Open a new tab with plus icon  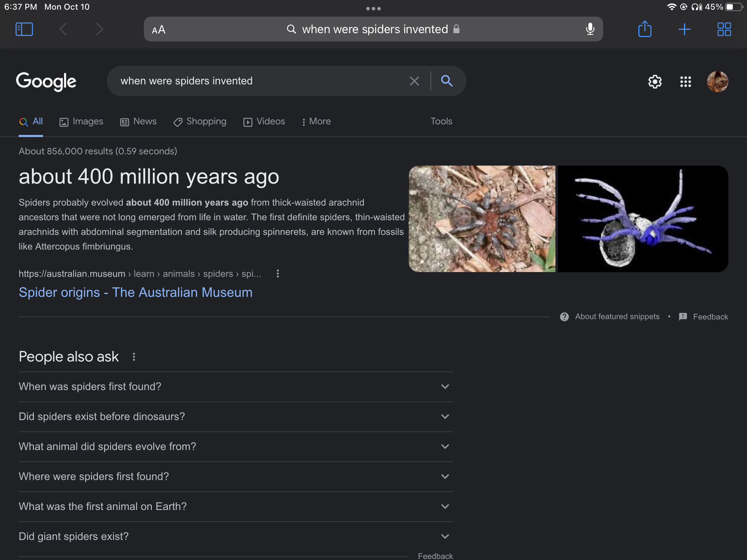[684, 29]
